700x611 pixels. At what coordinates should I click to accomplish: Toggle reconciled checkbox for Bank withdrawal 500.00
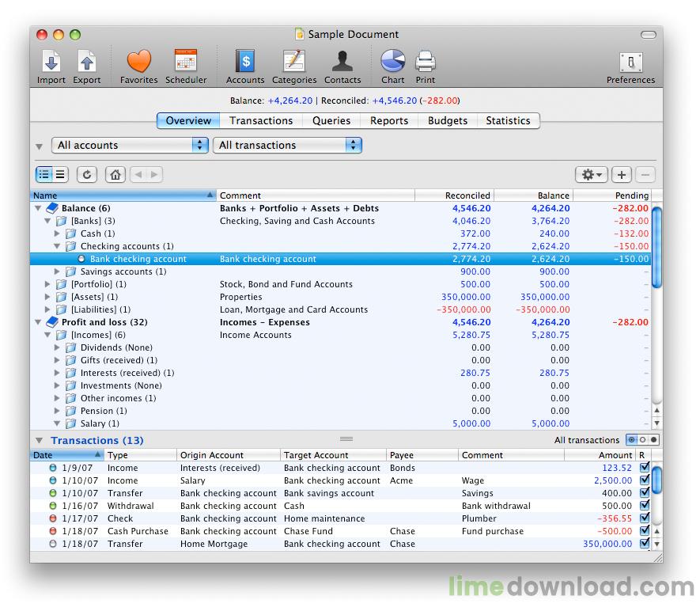[x=644, y=506]
